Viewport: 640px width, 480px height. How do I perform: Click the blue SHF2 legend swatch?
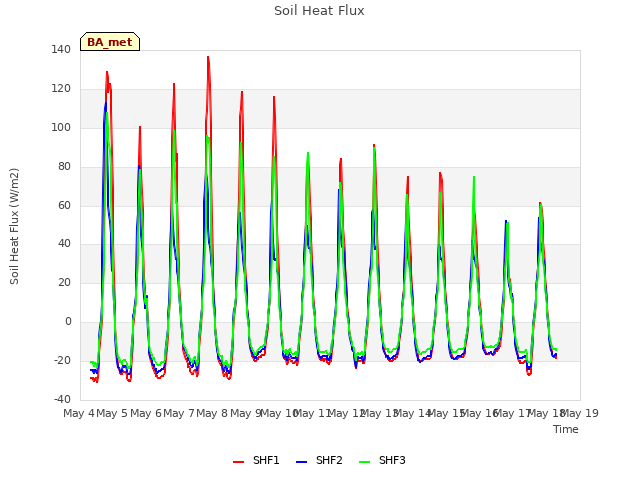click(x=301, y=462)
